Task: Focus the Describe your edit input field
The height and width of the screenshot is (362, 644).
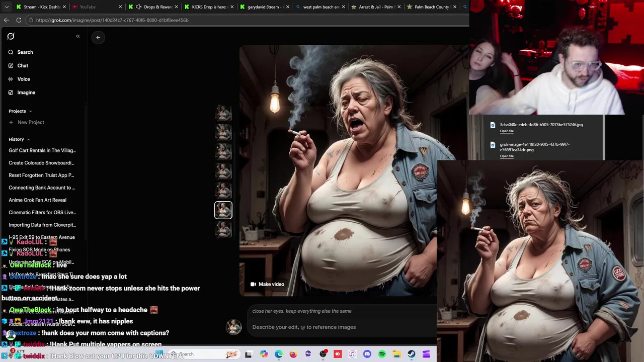Action: [x=342, y=327]
